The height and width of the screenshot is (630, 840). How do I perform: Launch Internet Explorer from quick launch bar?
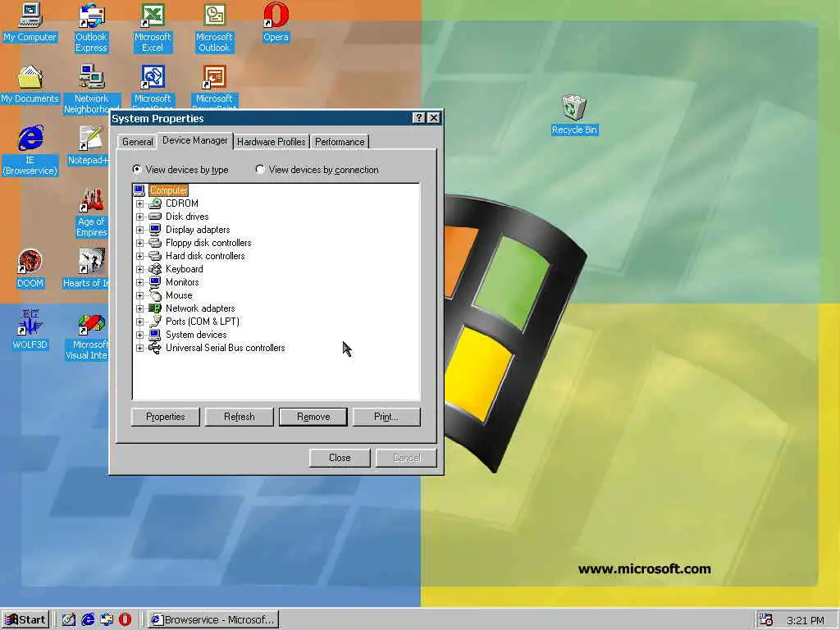pos(88,619)
